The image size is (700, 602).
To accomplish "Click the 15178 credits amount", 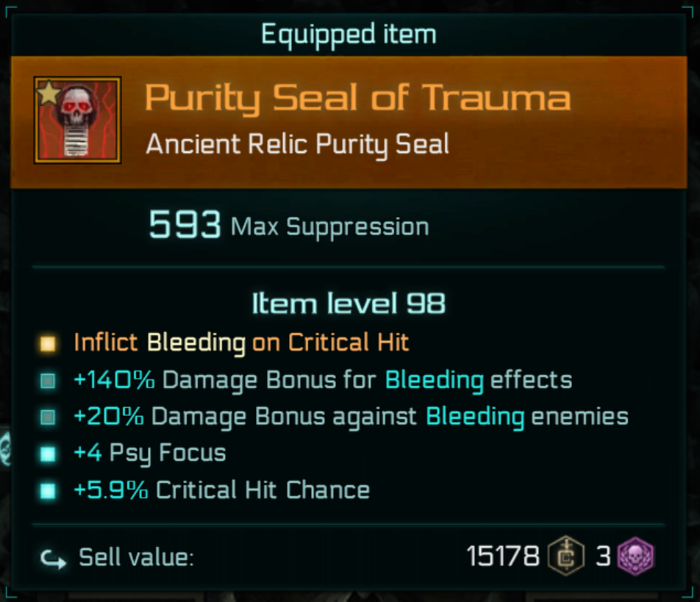I will pos(503,556).
